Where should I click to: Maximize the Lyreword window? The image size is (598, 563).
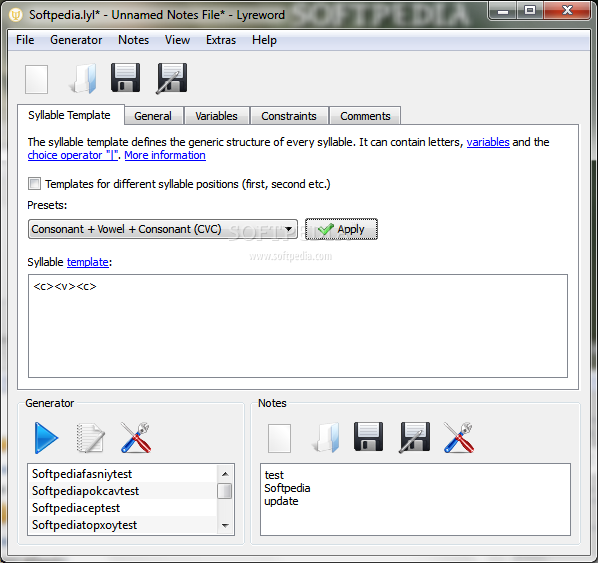(x=530, y=11)
